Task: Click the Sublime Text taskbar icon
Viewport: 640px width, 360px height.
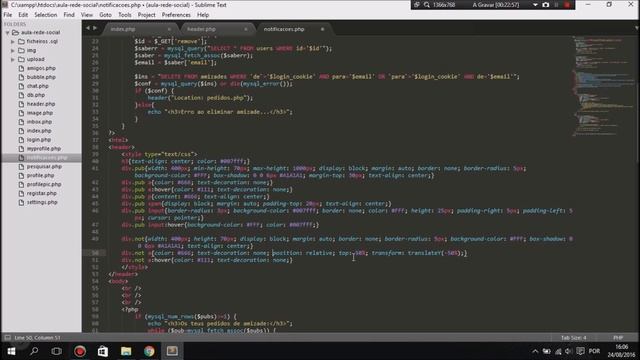Action: coord(172,351)
